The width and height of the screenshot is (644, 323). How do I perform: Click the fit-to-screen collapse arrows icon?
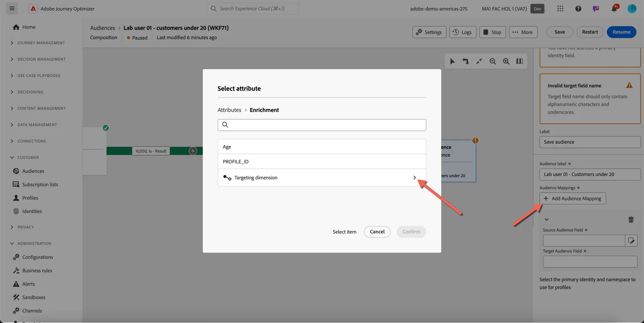click(x=479, y=61)
